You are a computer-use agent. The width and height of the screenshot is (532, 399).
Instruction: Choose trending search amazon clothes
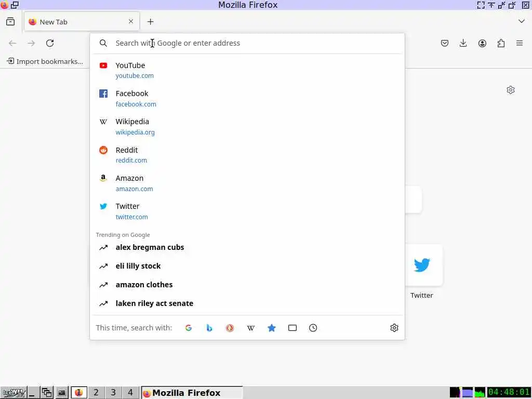(x=247, y=285)
